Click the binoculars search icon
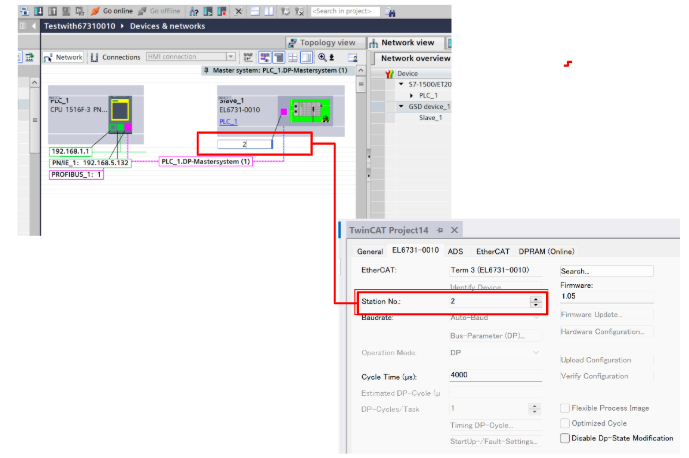 [390, 12]
